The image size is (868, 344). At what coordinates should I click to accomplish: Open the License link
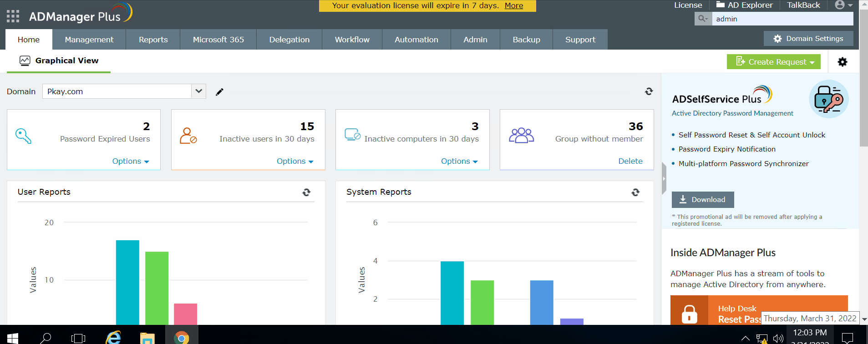coord(688,5)
